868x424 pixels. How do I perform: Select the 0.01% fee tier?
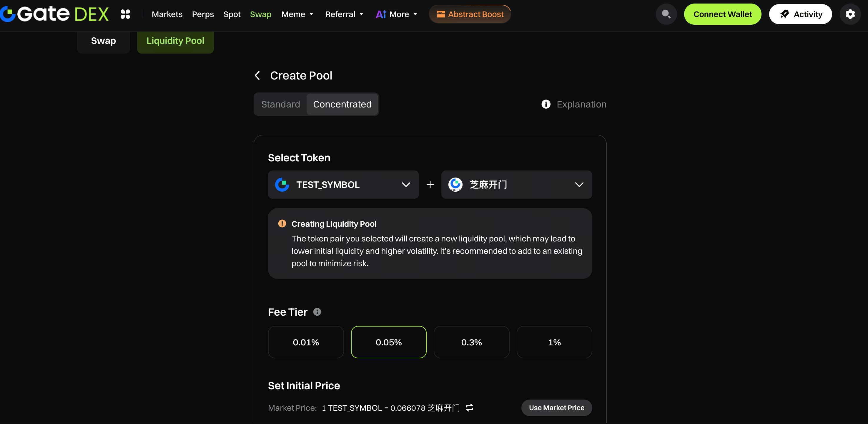point(306,342)
